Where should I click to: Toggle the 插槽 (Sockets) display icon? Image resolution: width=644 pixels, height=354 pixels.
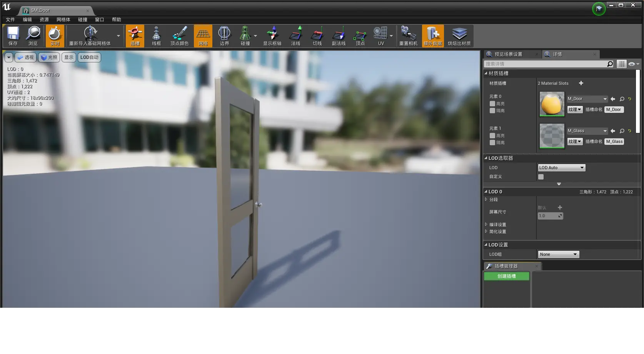pyautogui.click(x=135, y=36)
